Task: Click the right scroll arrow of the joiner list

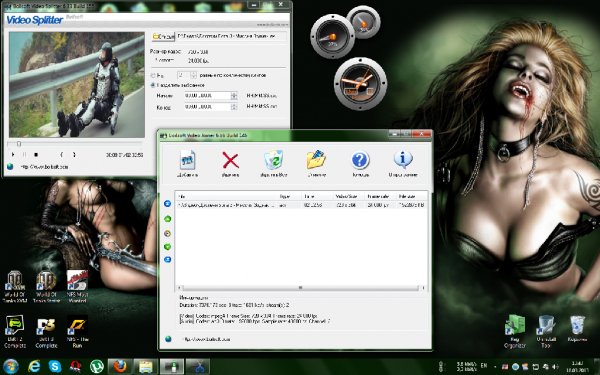Action: click(424, 287)
